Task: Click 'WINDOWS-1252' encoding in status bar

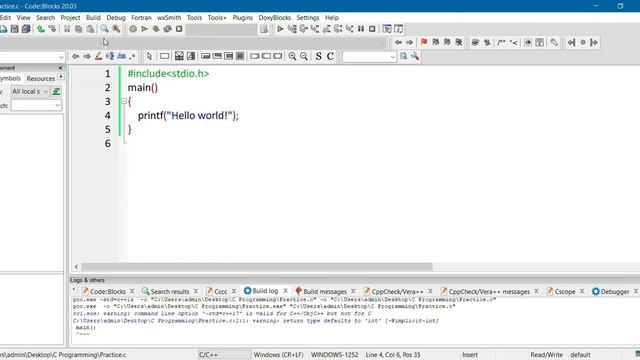Action: pyautogui.click(x=334, y=355)
